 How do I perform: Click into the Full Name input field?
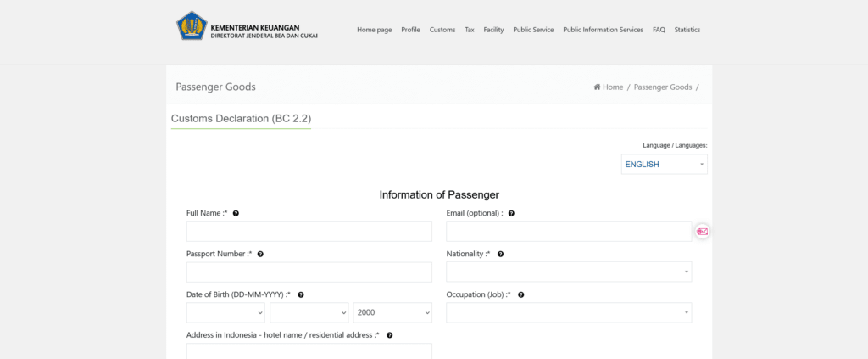pos(309,231)
